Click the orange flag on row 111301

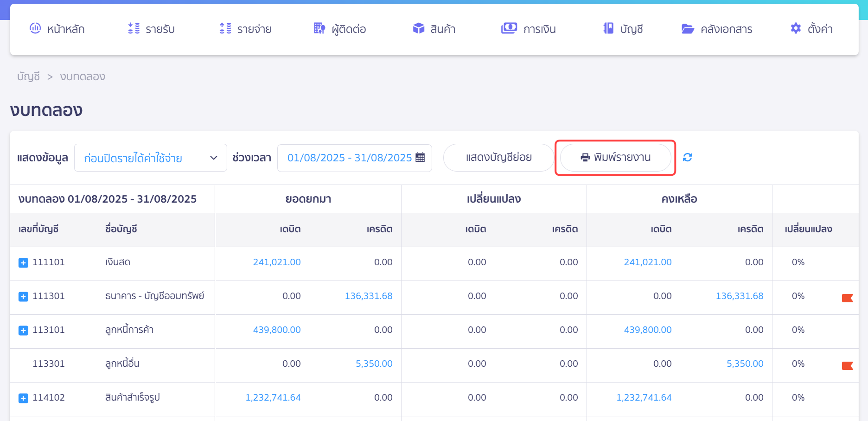coord(848,298)
